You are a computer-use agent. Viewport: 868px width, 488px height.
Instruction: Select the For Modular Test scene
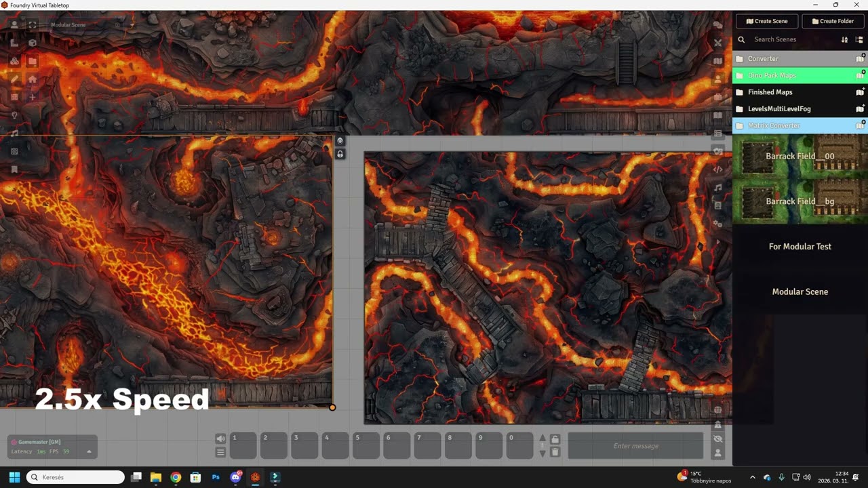(x=800, y=247)
